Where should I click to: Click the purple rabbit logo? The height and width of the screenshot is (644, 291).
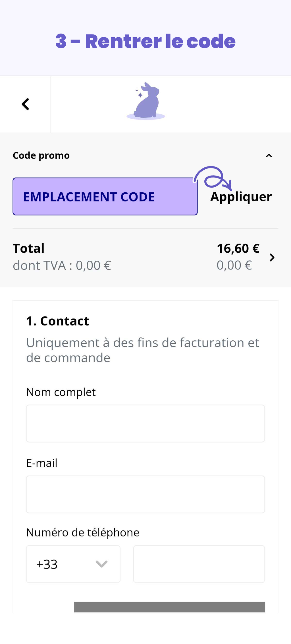146,101
